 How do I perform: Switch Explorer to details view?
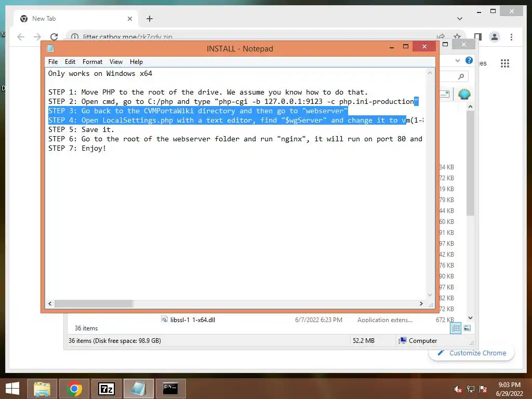point(456,328)
